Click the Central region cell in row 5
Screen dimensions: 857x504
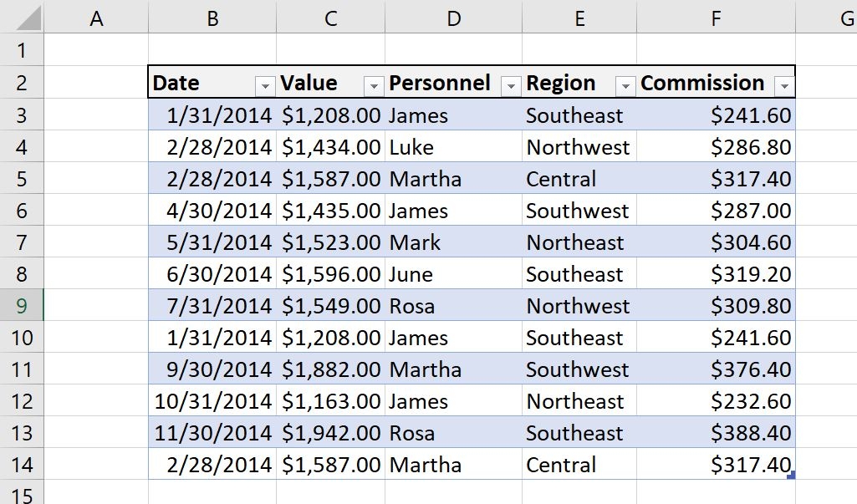coord(579,178)
